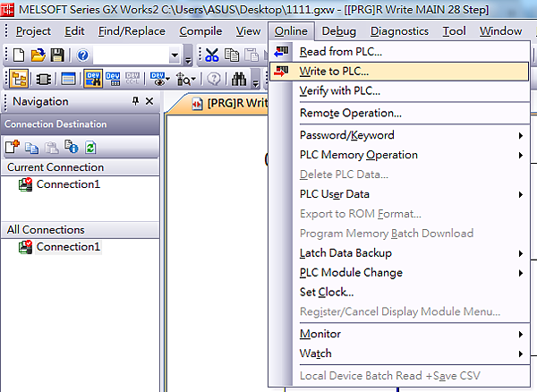Close the Navigation panel
The height and width of the screenshot is (392, 537).
(149, 101)
